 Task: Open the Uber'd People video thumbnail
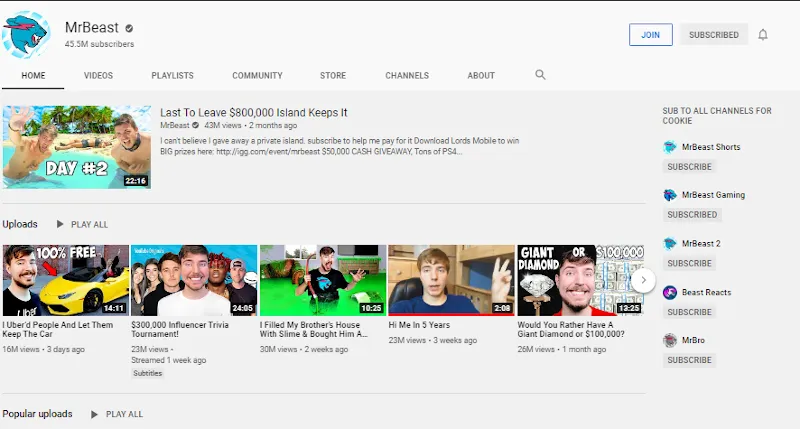[x=66, y=280]
